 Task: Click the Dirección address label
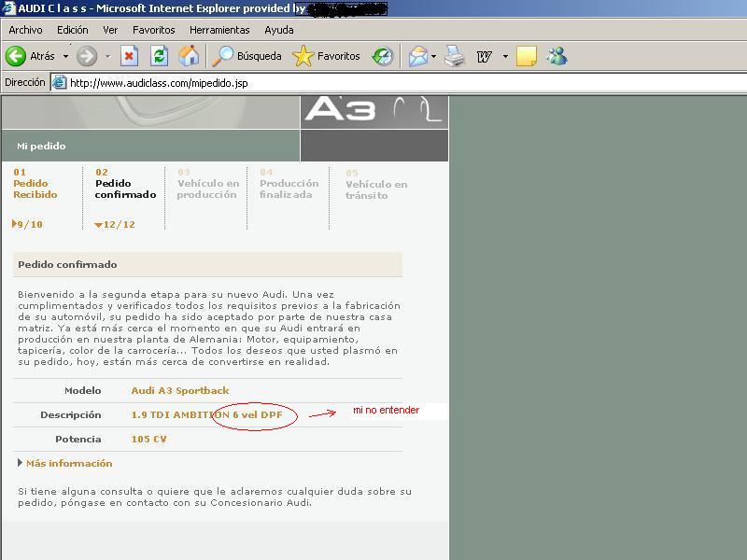25,82
